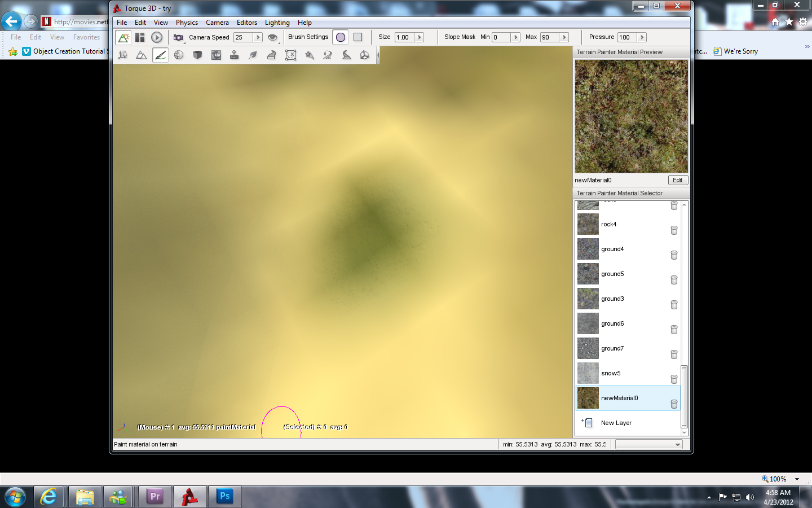The width and height of the screenshot is (812, 508).
Task: Select the circular brush shape
Action: 341,37
